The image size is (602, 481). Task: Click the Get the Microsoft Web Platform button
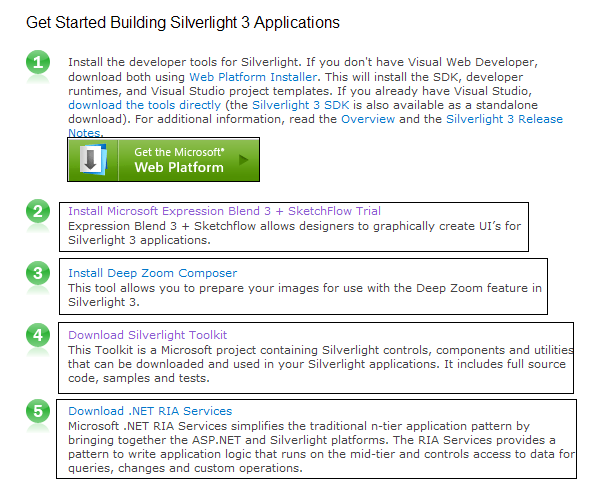[x=164, y=160]
